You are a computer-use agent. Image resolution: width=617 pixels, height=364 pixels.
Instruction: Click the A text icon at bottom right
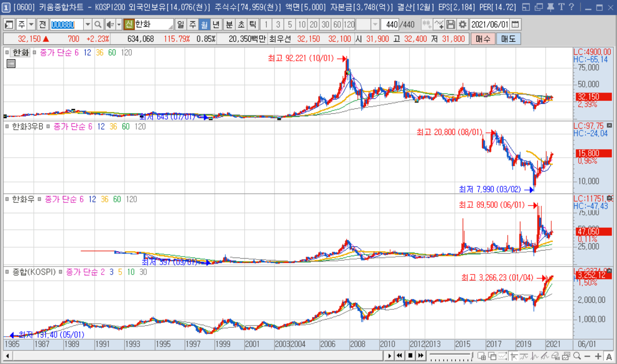pyautogui.click(x=609, y=356)
